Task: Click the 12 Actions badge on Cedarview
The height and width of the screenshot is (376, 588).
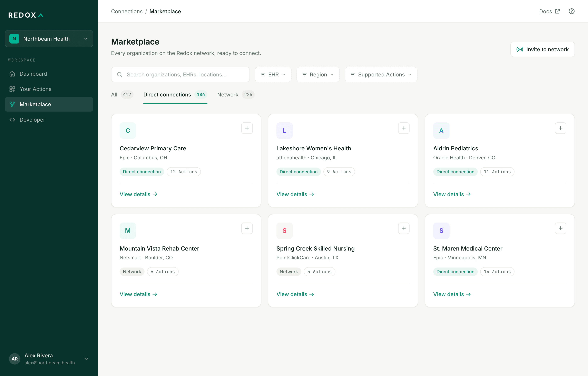Action: point(184,172)
